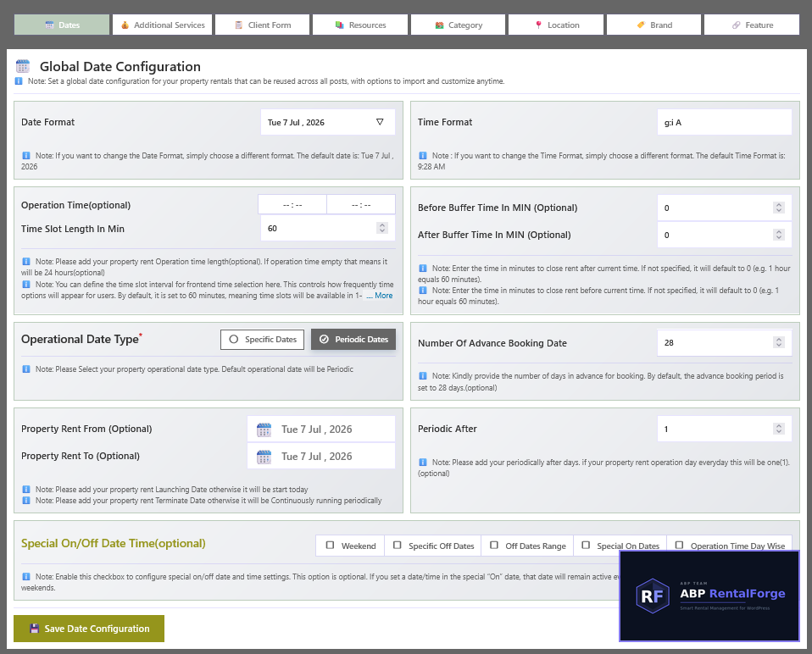
Task: Choose the Periodic Dates option
Action: (x=353, y=340)
